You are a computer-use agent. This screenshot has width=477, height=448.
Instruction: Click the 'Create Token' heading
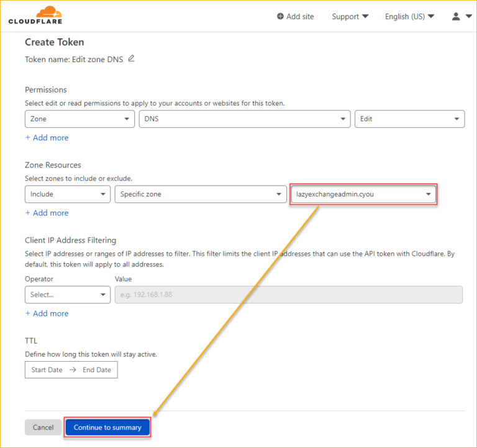[55, 42]
